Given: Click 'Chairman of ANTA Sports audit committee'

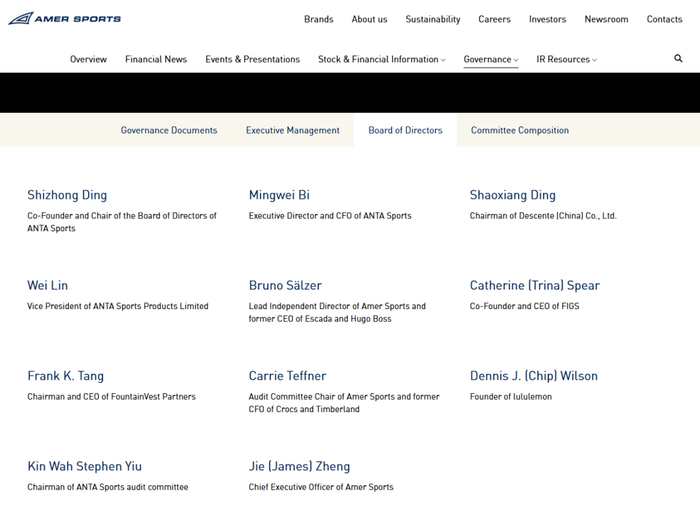Looking at the screenshot, I should point(108,487).
